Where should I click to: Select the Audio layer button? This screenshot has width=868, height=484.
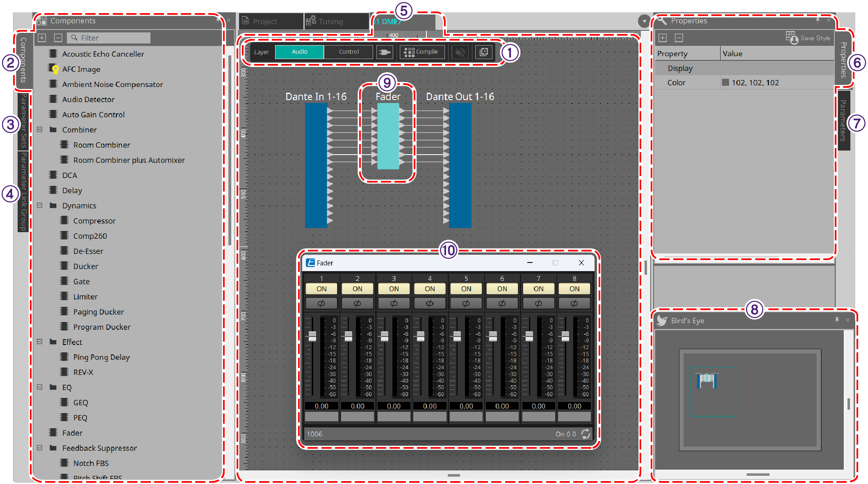[299, 52]
